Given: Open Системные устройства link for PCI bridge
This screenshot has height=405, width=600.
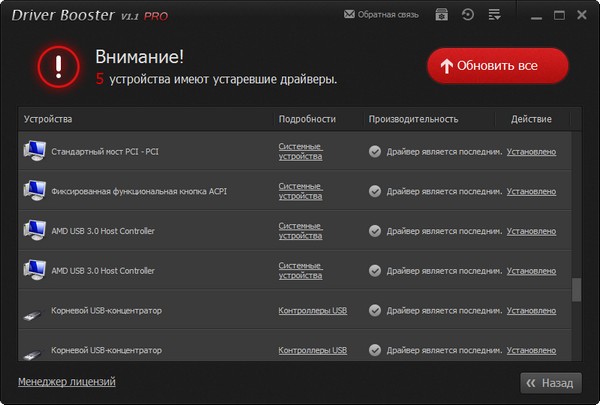Looking at the screenshot, I should point(300,151).
